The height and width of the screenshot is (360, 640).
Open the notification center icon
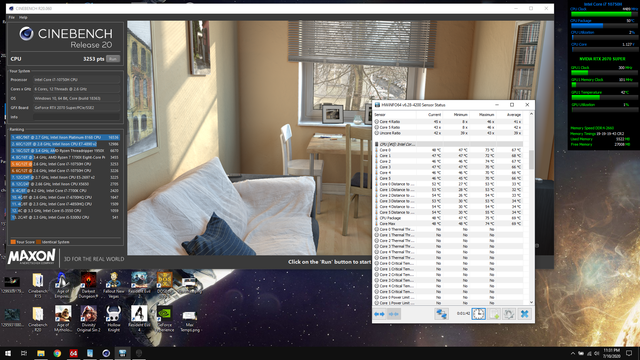point(629,353)
